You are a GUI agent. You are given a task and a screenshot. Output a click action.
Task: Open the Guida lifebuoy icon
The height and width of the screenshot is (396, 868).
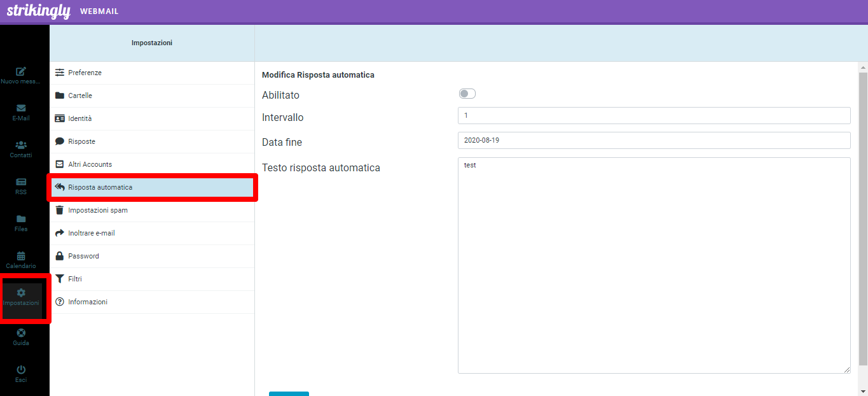tap(21, 332)
